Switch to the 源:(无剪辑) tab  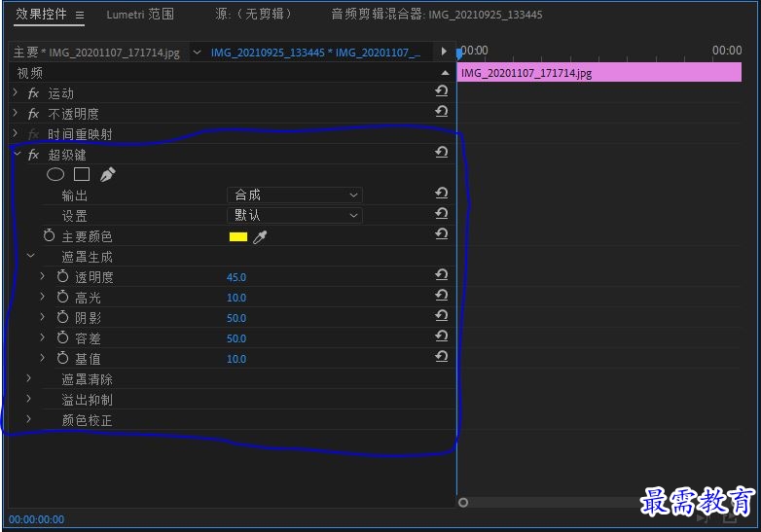252,15
